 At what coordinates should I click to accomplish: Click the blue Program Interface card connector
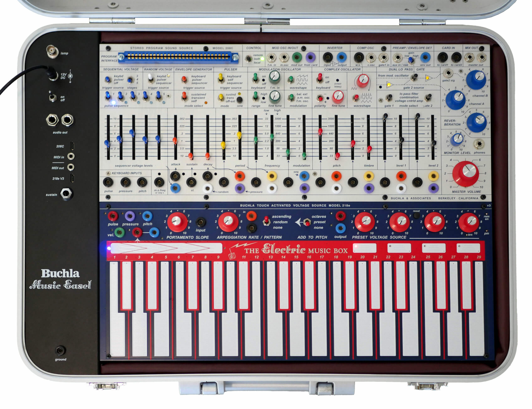pos(178,58)
